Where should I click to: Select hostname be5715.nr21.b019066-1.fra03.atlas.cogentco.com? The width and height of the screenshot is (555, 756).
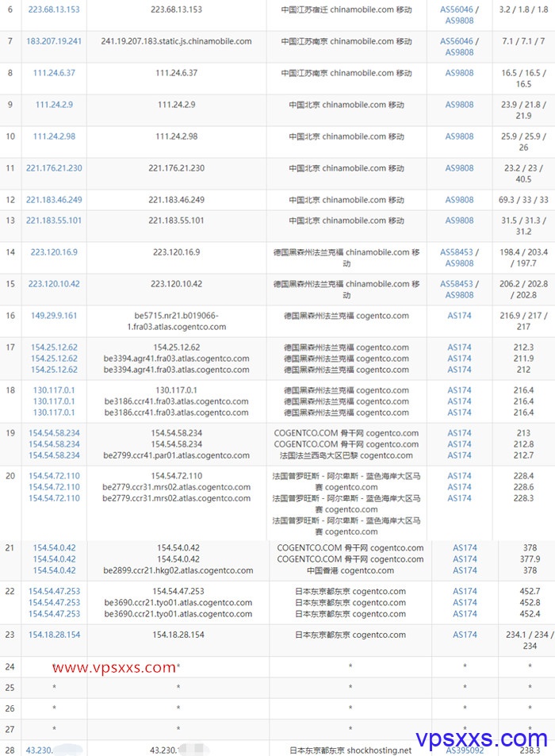click(x=176, y=321)
